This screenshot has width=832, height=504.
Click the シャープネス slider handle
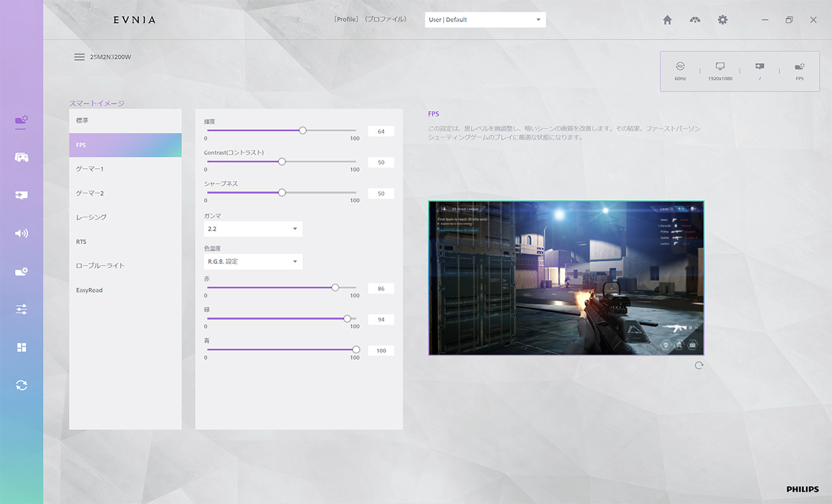[281, 193]
